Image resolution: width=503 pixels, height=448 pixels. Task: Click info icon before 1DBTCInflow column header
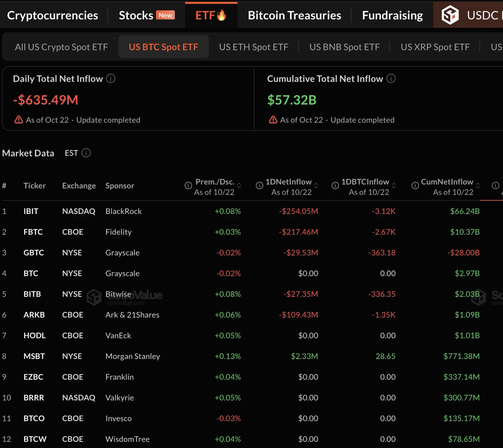click(x=335, y=186)
